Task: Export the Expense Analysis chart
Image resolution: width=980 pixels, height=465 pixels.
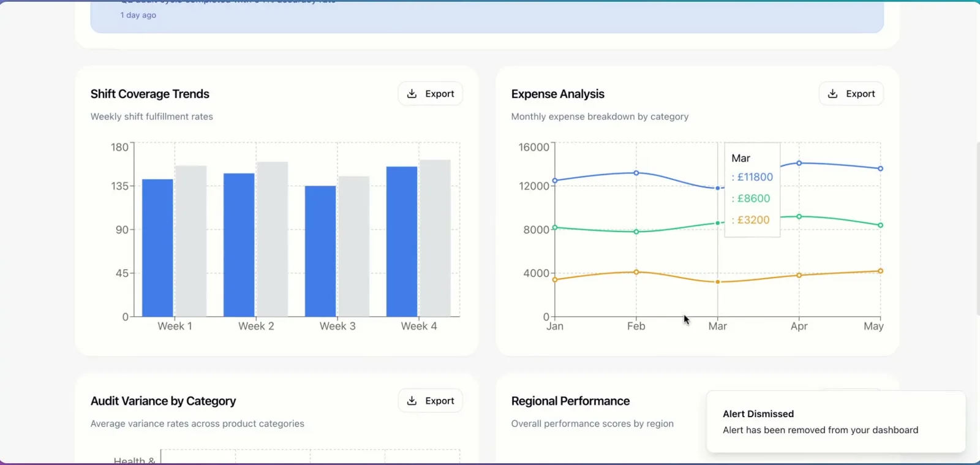Action: [x=851, y=94]
